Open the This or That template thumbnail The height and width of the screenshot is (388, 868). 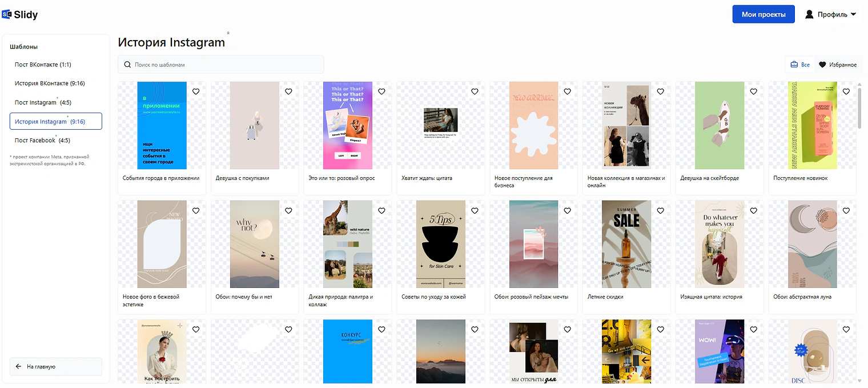point(348,125)
